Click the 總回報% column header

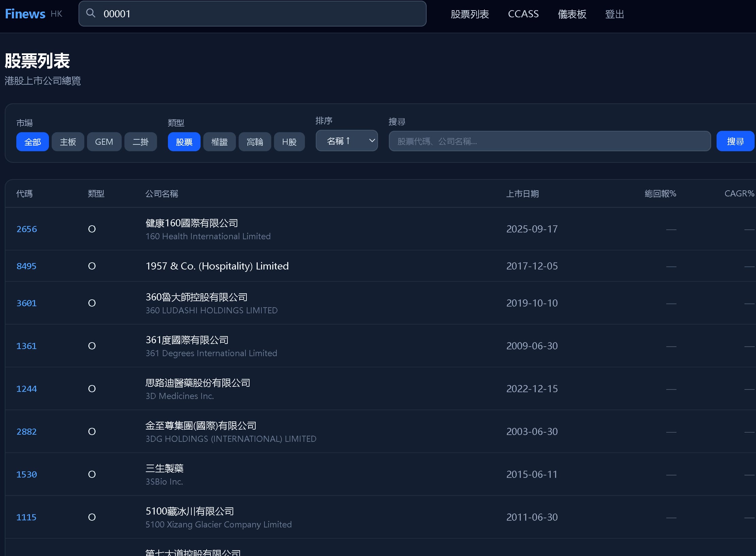tap(660, 194)
